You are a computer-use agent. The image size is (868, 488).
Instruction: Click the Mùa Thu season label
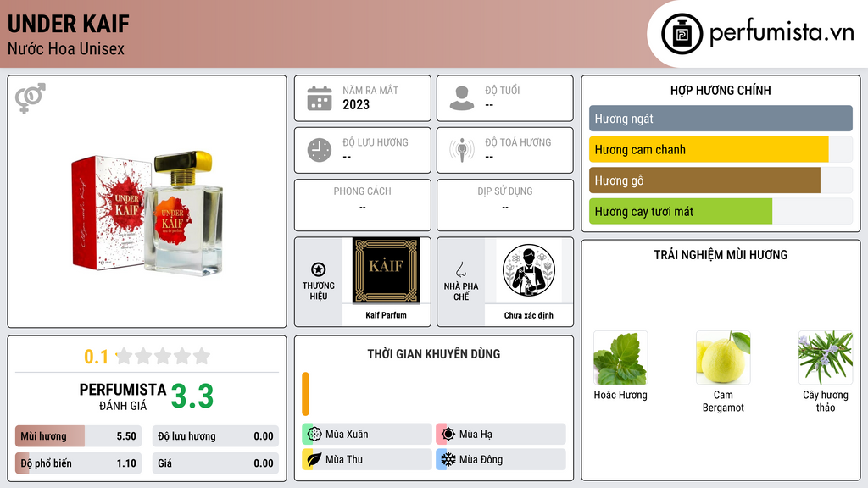(344, 459)
